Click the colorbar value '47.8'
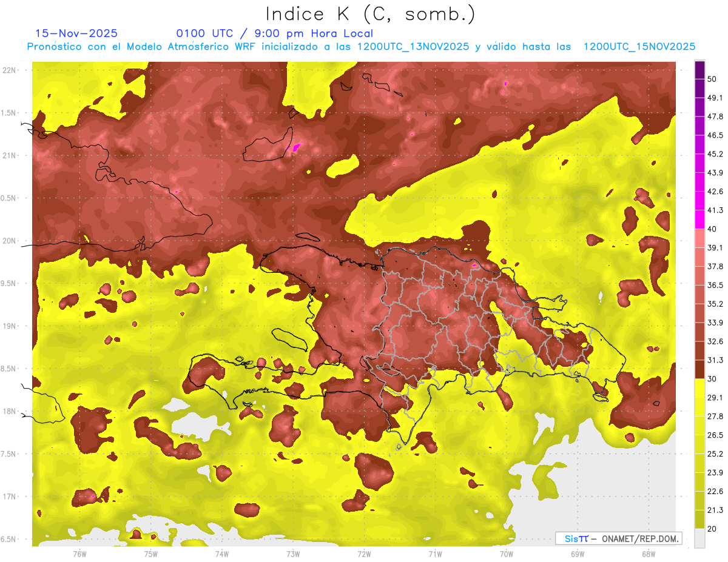Viewport: 728px width, 562px height. point(715,116)
